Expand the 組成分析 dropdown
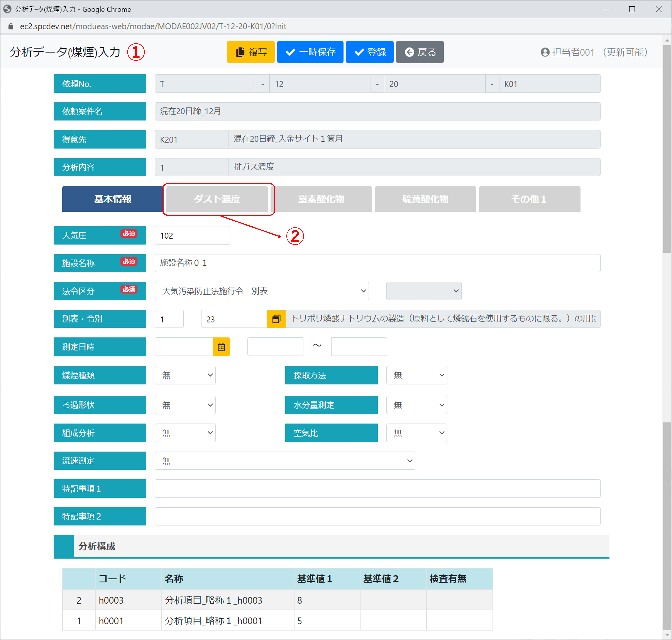The width and height of the screenshot is (672, 640). tap(185, 433)
